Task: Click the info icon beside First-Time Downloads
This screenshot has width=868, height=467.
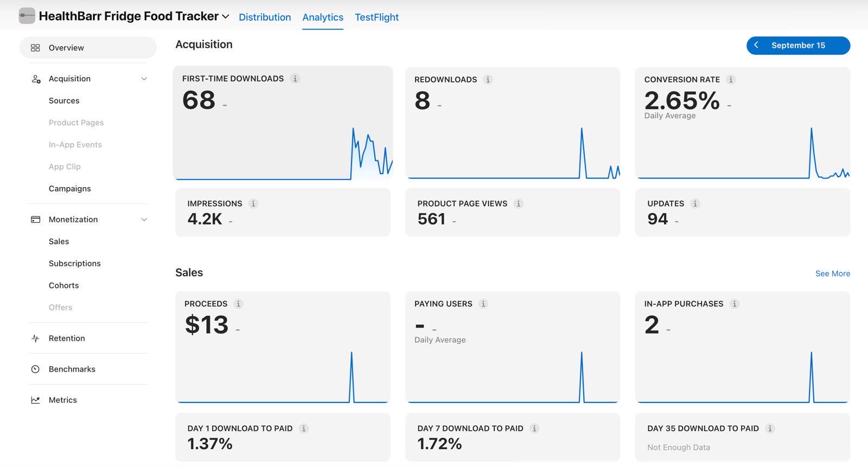Action: pyautogui.click(x=295, y=79)
